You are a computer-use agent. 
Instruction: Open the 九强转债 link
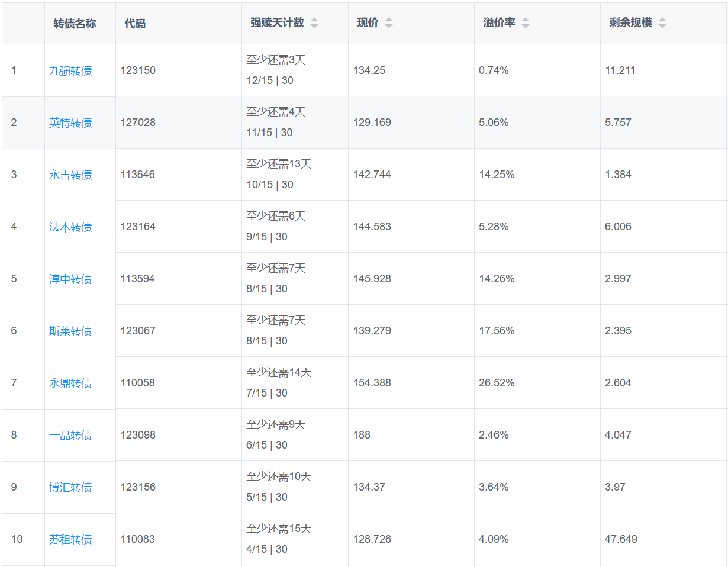click(70, 71)
